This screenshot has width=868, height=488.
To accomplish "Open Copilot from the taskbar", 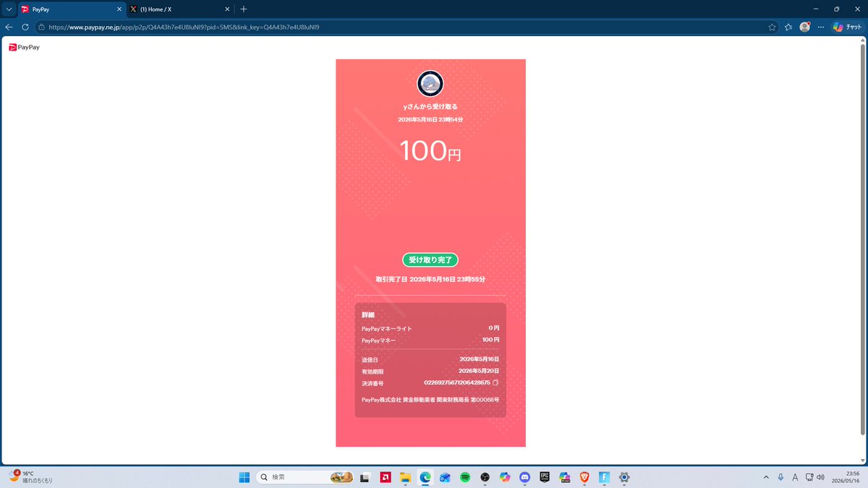I will pos(505,477).
